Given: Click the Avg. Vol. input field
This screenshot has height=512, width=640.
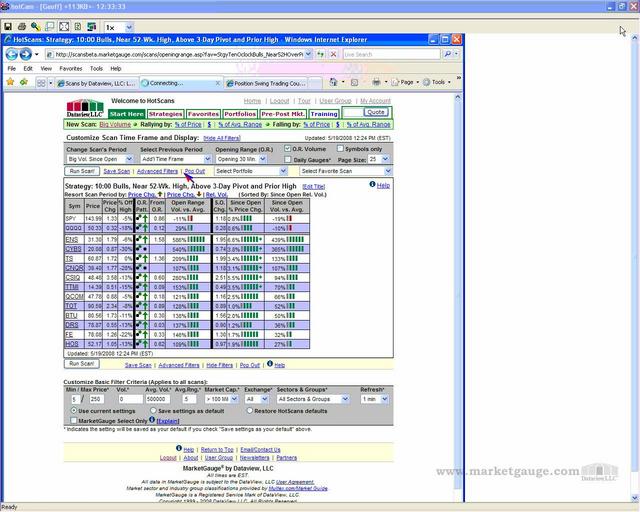Looking at the screenshot, I should (158, 399).
